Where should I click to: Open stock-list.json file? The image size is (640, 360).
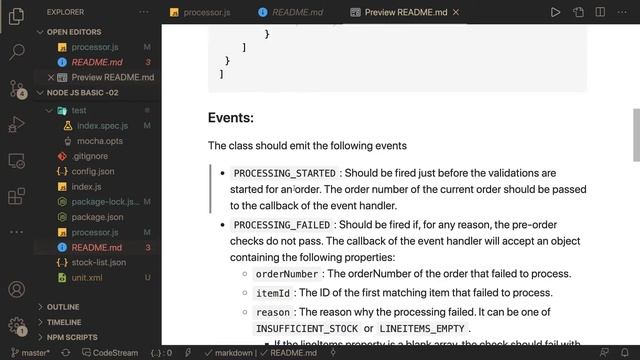click(98, 262)
